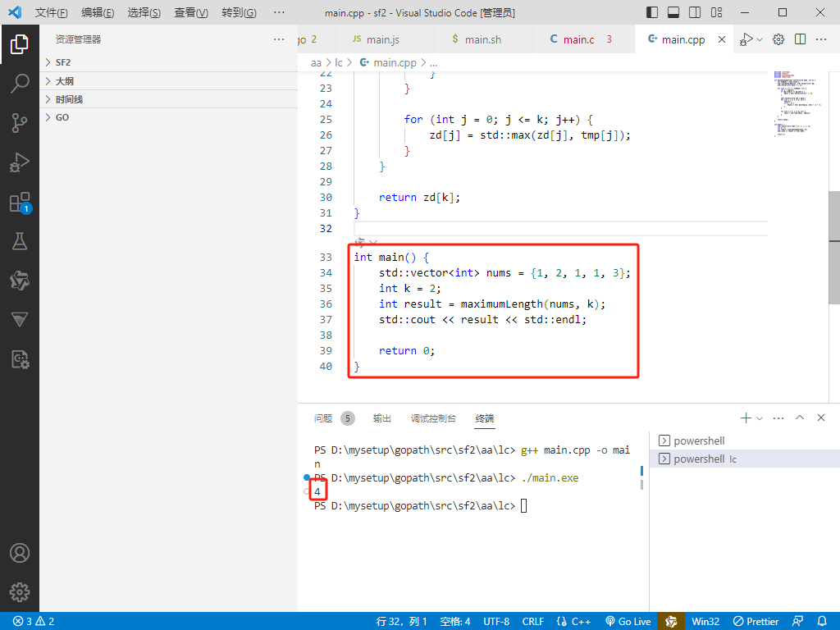Click Prettier status bar item

[x=756, y=622]
